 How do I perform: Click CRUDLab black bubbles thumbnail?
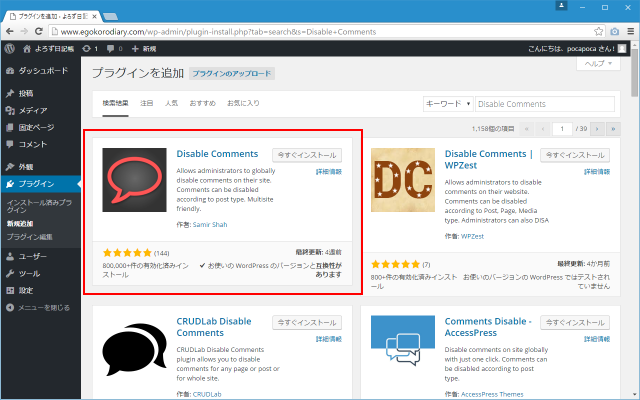134,348
